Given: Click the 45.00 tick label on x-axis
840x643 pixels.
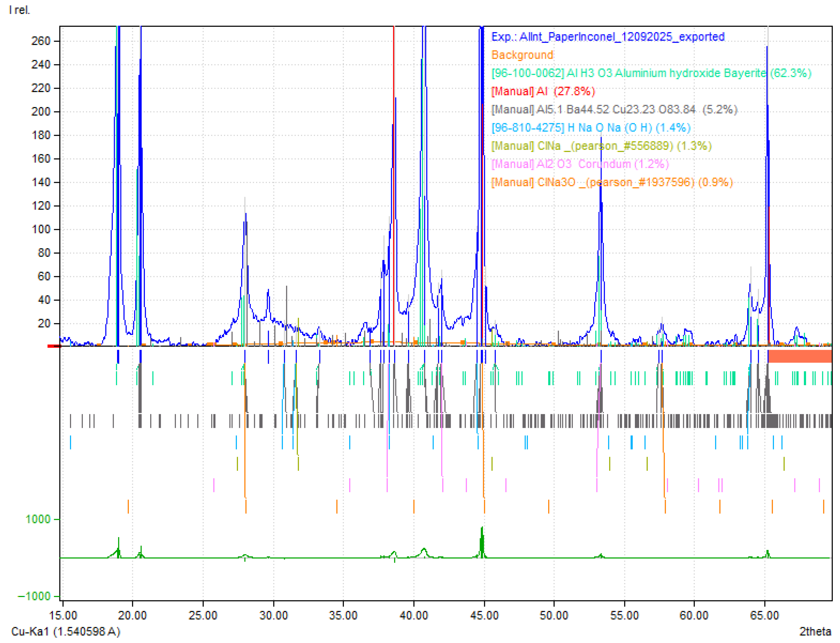Looking at the screenshot, I should [484, 615].
